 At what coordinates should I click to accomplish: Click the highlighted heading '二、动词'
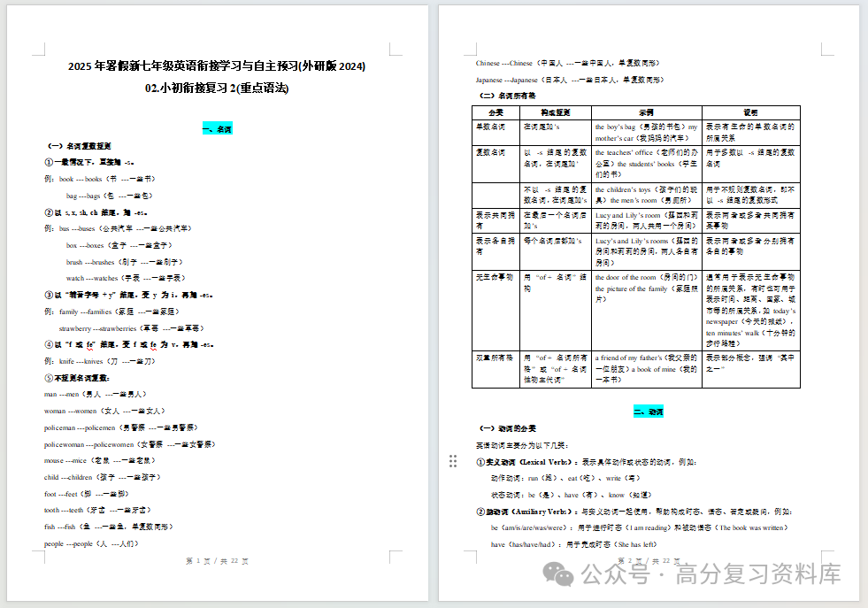click(x=649, y=412)
